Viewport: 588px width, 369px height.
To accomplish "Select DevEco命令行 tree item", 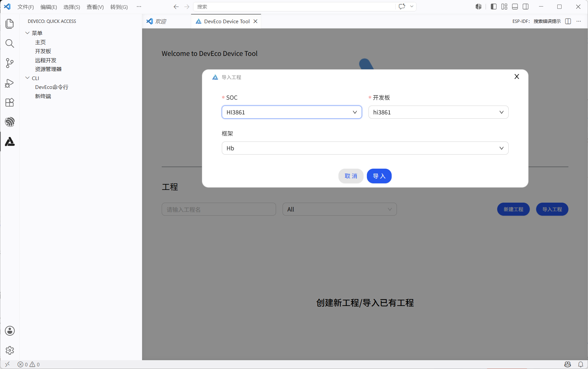I will [52, 87].
